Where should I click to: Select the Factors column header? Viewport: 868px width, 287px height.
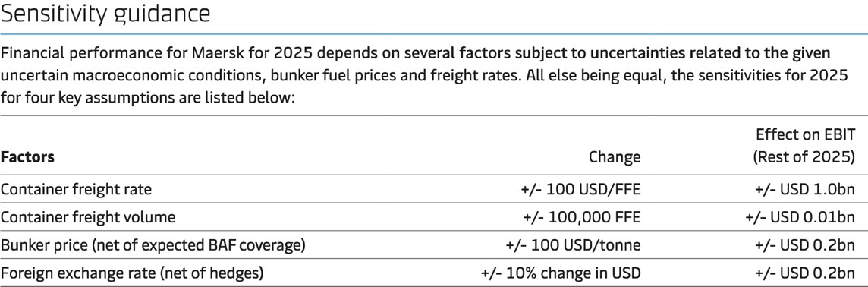click(27, 157)
